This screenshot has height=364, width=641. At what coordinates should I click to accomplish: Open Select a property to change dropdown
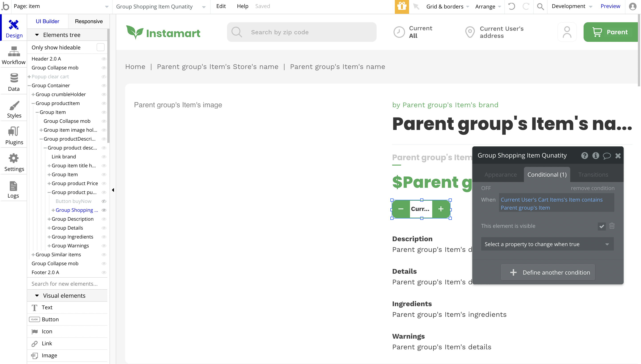coord(547,244)
